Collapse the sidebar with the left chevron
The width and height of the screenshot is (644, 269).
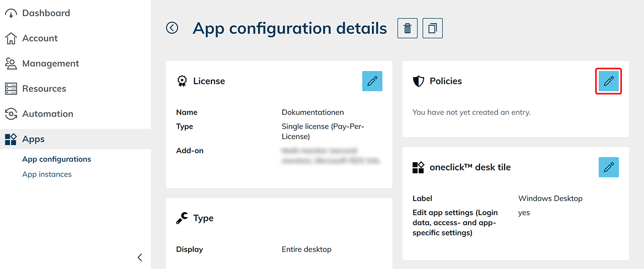point(140,257)
